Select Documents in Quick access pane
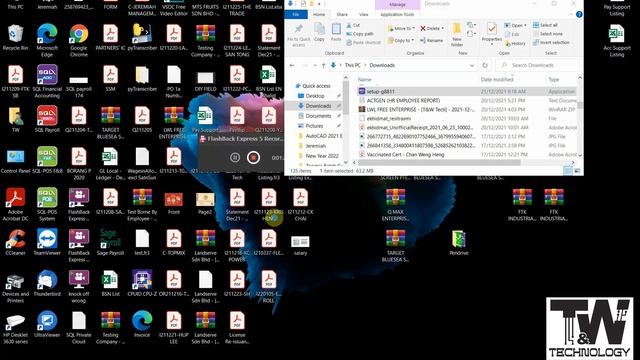The width and height of the screenshot is (640, 360). pyautogui.click(x=318, y=116)
